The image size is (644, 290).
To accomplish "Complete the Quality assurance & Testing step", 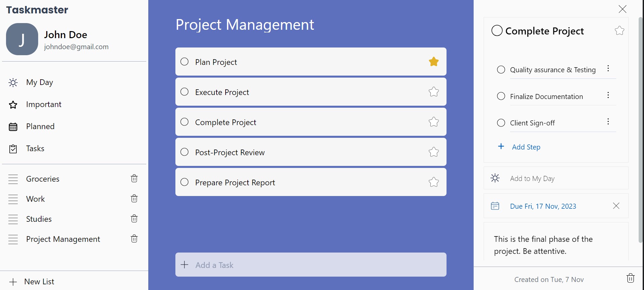I will pyautogui.click(x=500, y=70).
